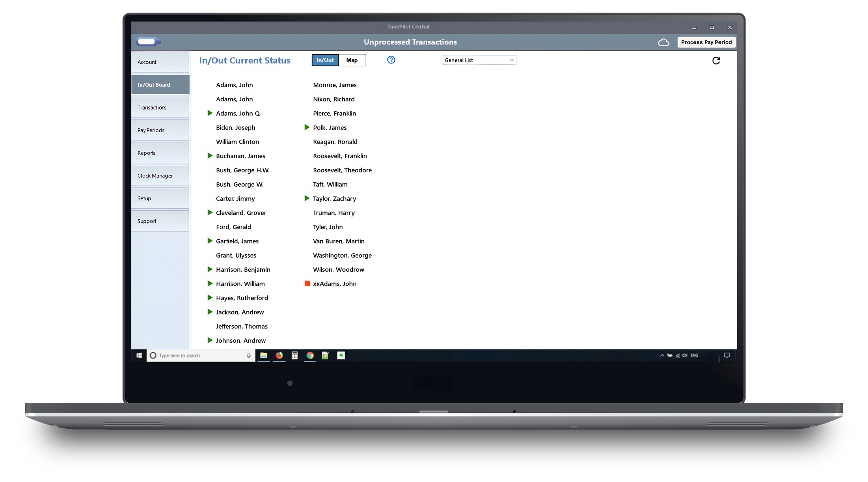This screenshot has height=482, width=868.
Task: Open the blue question mark help icon
Action: tap(391, 60)
